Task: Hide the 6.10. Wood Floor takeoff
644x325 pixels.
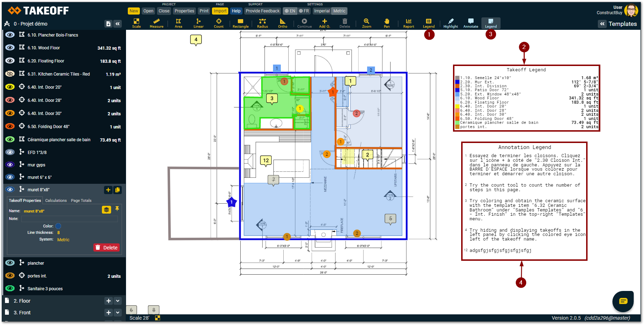Action: [10, 48]
